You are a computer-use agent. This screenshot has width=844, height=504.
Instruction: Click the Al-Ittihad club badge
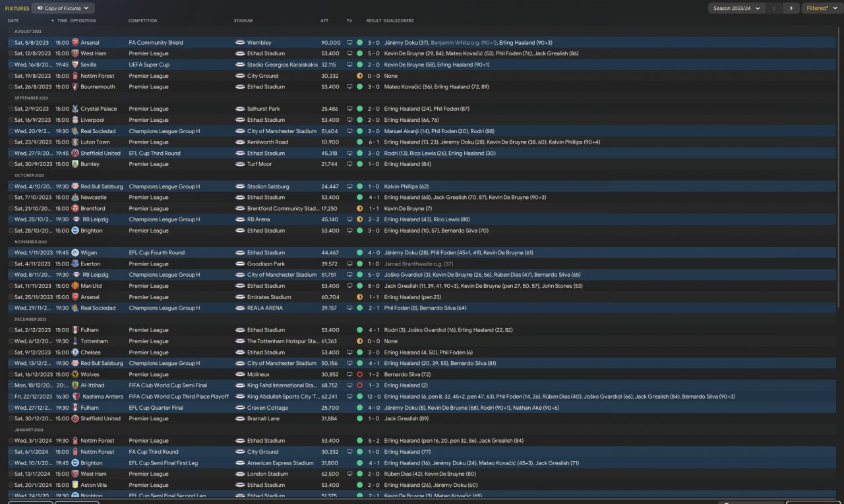point(75,385)
